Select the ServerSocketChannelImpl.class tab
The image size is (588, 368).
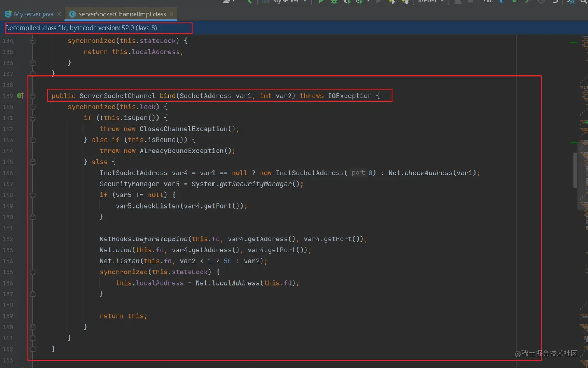tap(122, 14)
